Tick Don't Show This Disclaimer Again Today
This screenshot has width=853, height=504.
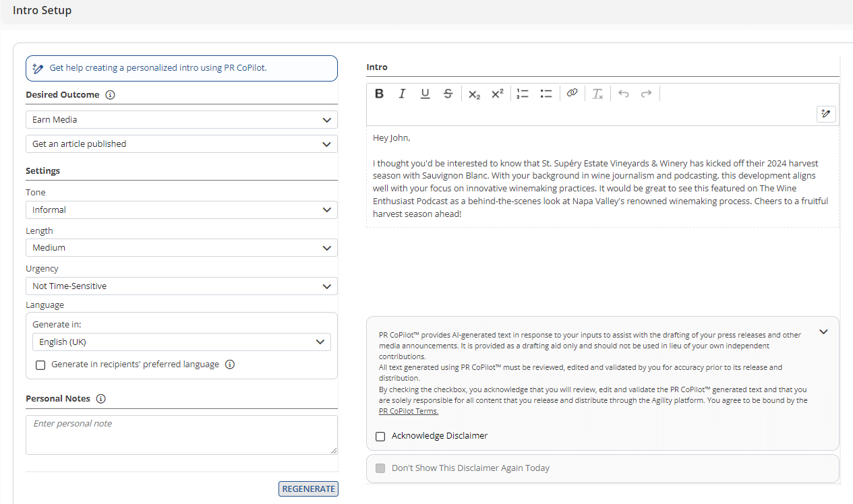click(x=380, y=468)
